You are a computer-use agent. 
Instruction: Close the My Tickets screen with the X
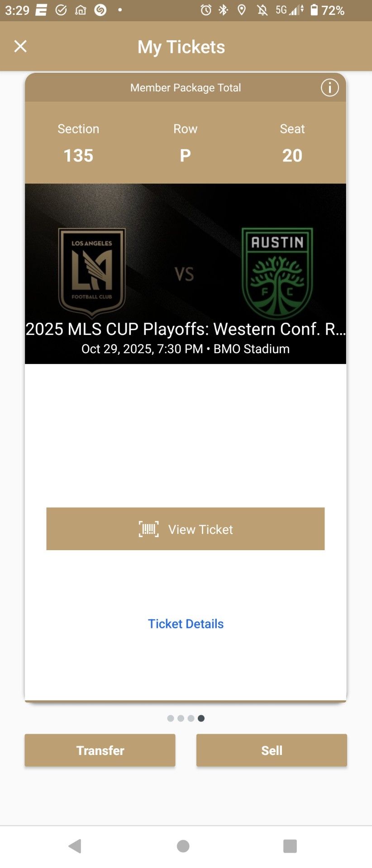20,46
